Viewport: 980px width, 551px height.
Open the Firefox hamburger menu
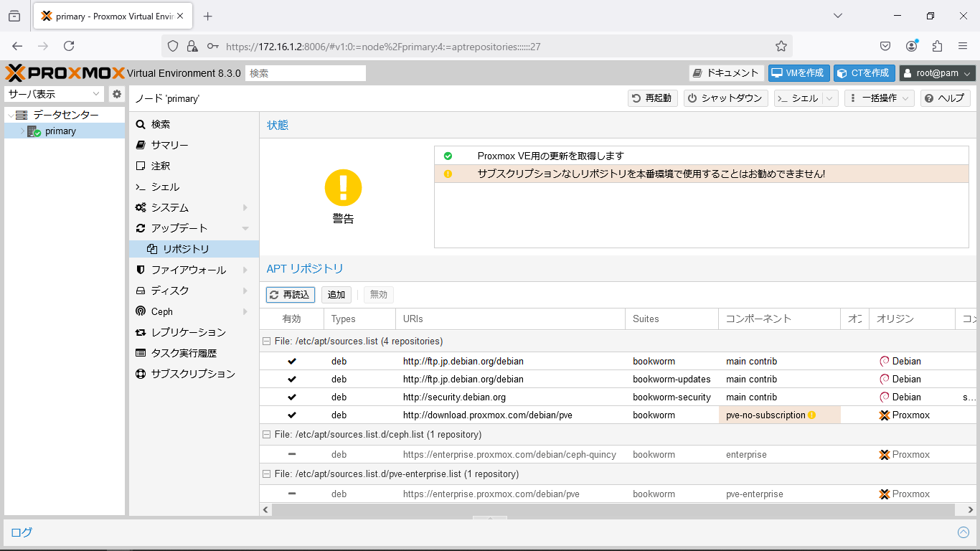963,46
